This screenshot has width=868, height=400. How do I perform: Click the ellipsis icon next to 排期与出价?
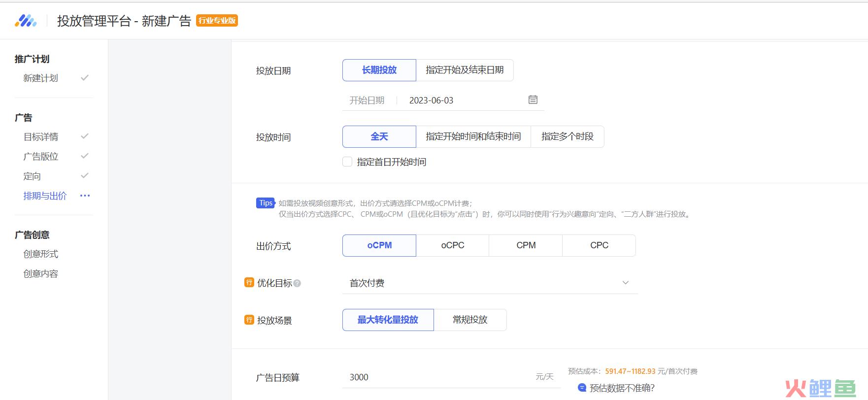[85, 196]
